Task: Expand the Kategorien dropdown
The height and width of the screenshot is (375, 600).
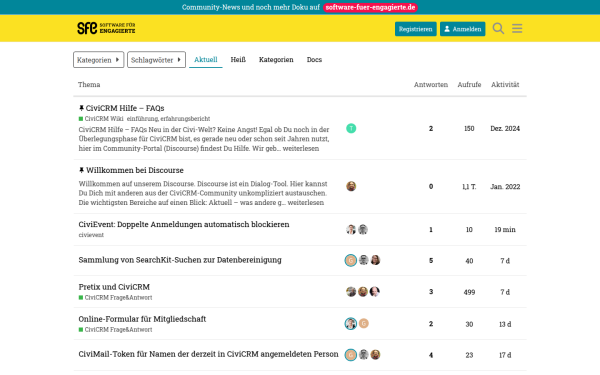Action: click(98, 60)
